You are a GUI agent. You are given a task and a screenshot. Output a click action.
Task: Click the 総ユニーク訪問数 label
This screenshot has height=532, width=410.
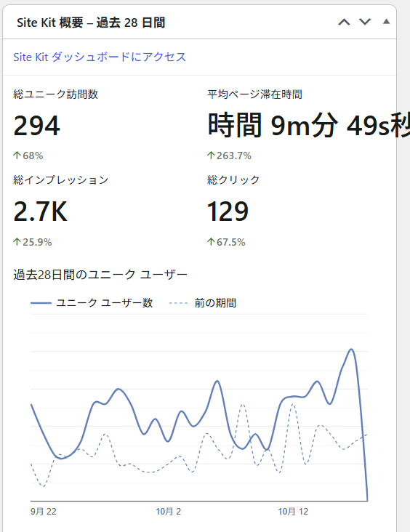56,94
